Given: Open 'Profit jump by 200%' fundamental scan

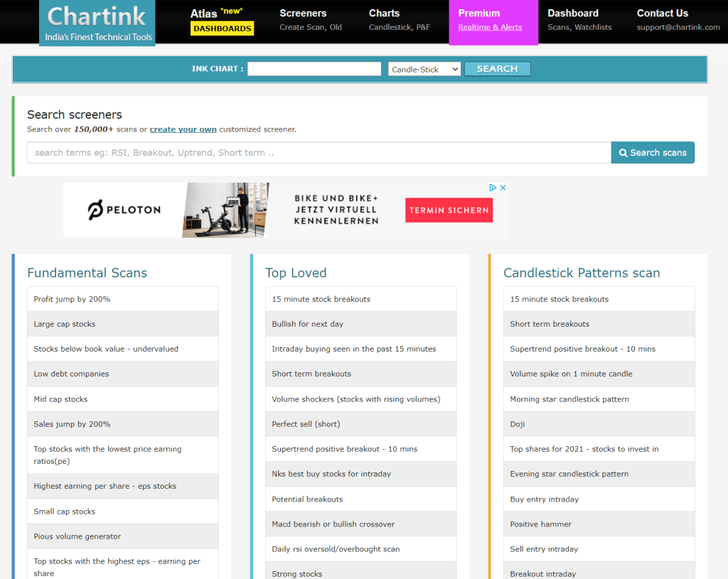Looking at the screenshot, I should [72, 299].
